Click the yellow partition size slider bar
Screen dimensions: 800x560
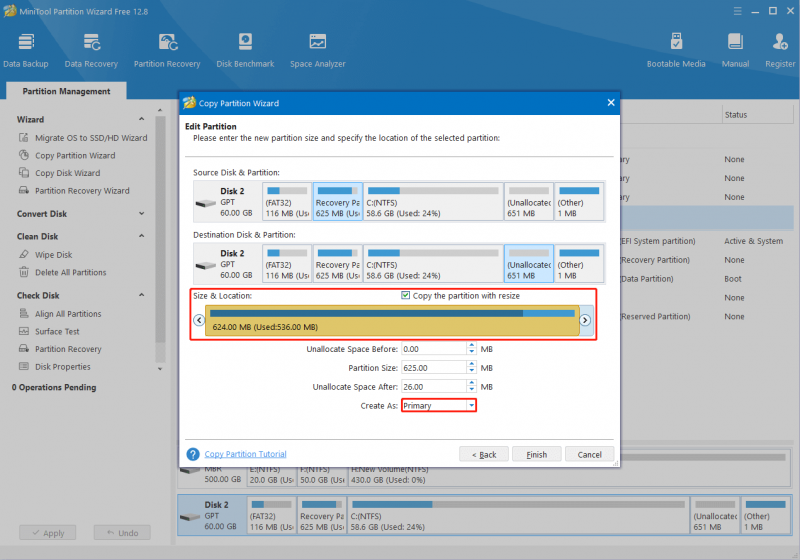pyautogui.click(x=392, y=320)
